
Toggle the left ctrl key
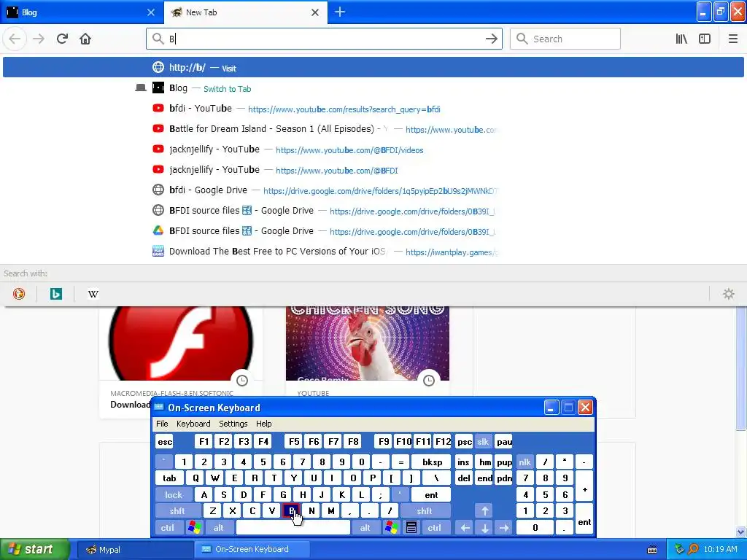(x=167, y=527)
